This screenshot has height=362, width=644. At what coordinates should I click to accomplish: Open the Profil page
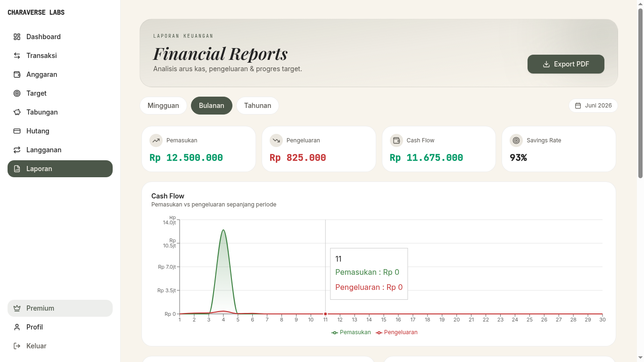point(60,327)
